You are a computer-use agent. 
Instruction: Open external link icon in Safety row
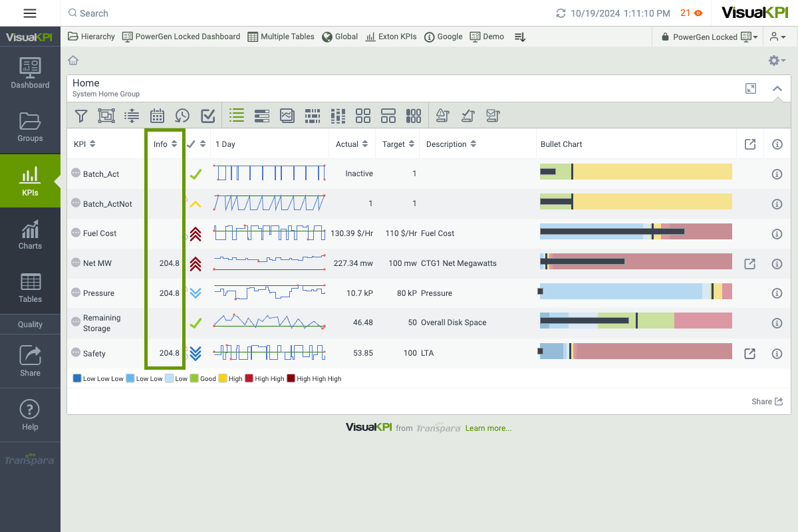pyautogui.click(x=749, y=354)
